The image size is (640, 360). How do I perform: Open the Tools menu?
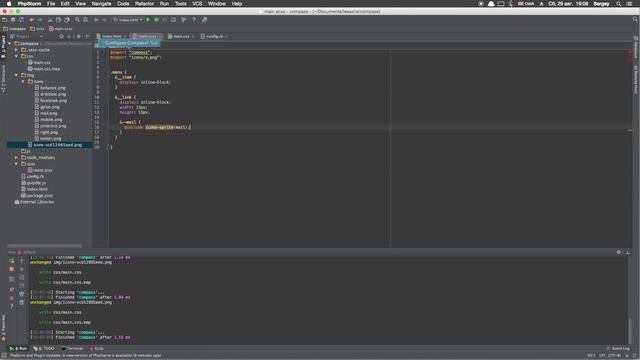click(180, 4)
